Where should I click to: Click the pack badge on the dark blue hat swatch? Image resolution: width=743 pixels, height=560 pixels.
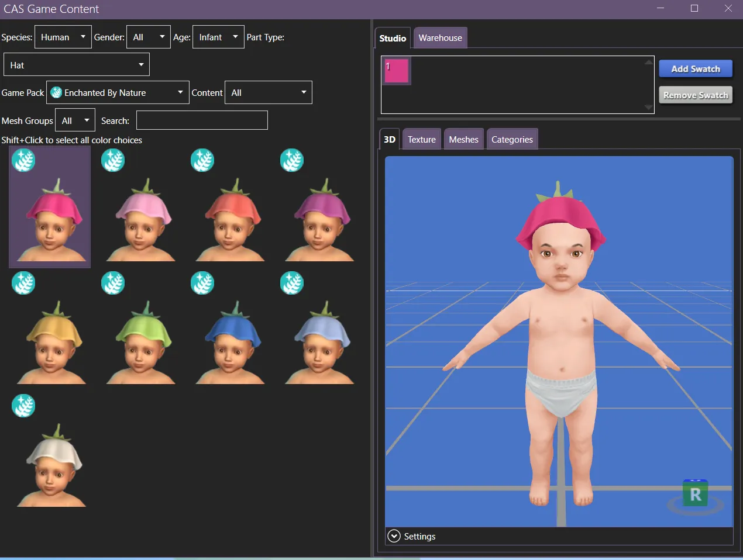202,283
